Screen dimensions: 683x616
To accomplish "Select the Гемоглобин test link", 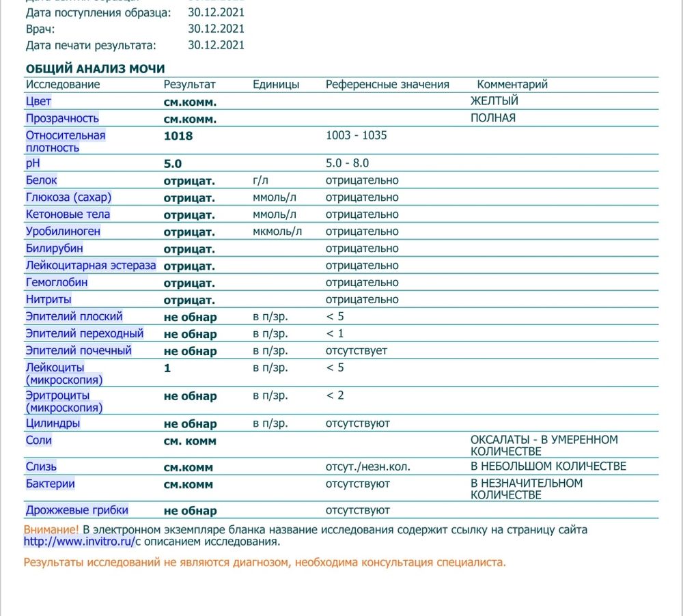I will click(x=57, y=283).
